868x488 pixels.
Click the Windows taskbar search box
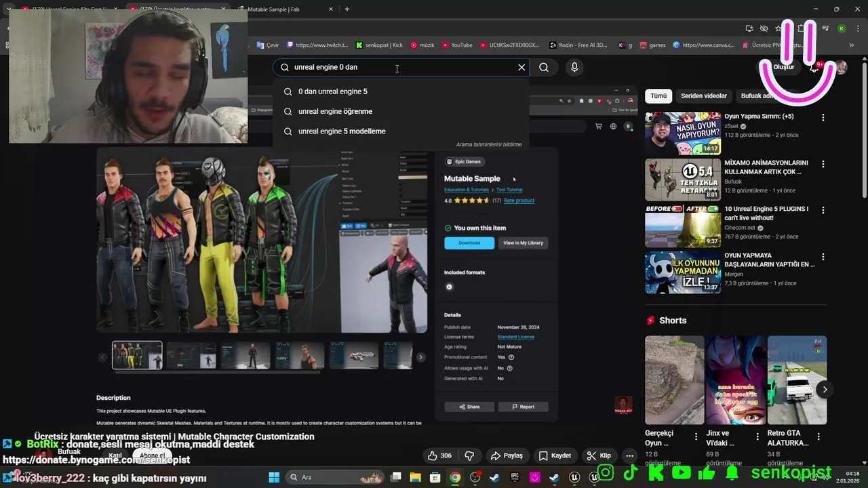[336, 477]
